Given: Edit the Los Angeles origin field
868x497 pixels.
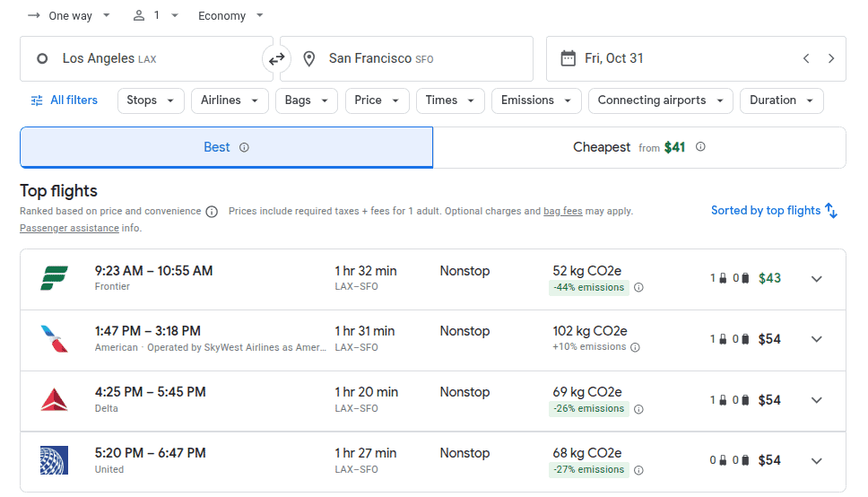Looking at the screenshot, I should point(147,58).
